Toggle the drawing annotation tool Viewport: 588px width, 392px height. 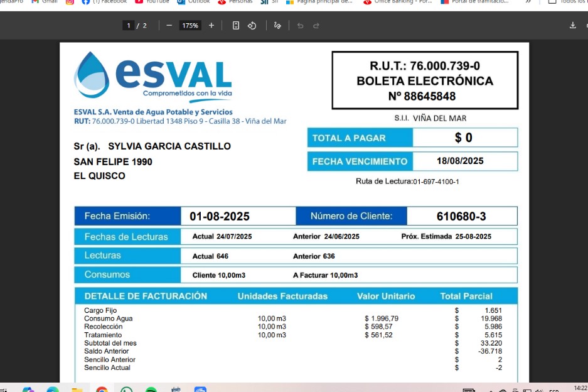point(277,26)
